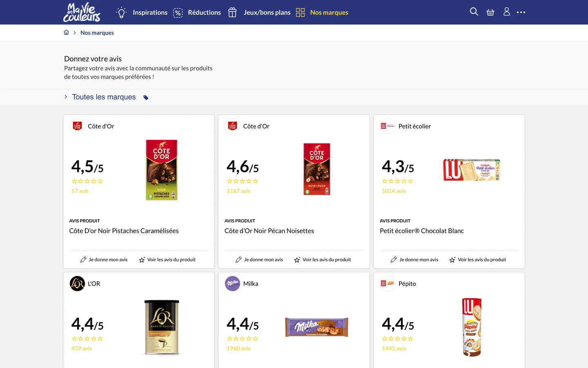
Task: Expand the Toutes les marques chevron
Action: 66,97
